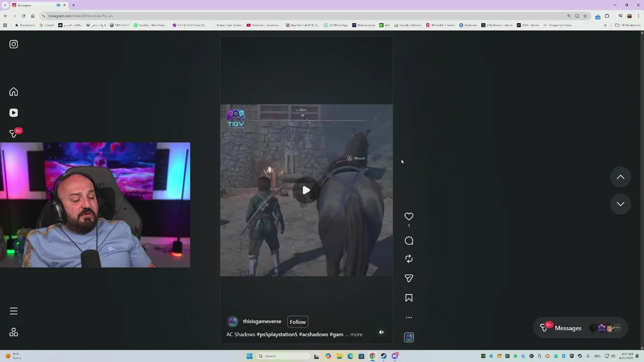This screenshot has height=362, width=644.
Task: Open #ps5playstation5 hashtag
Action: point(277,334)
